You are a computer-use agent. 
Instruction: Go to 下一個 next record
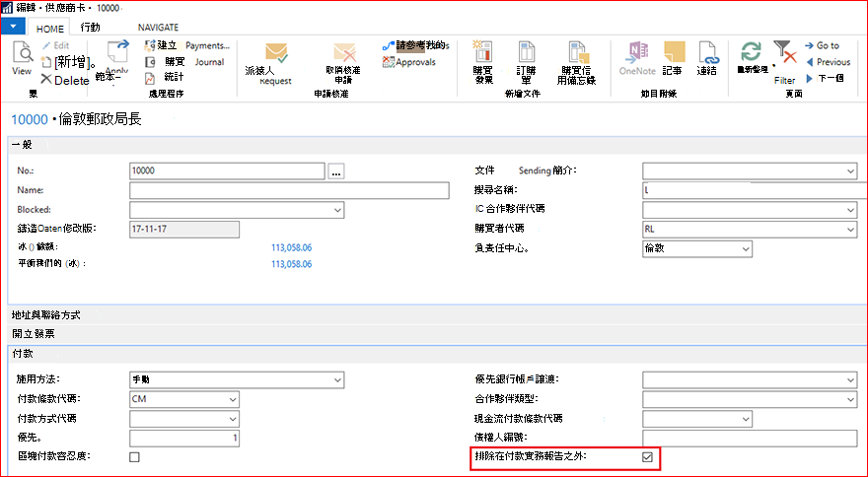825,78
